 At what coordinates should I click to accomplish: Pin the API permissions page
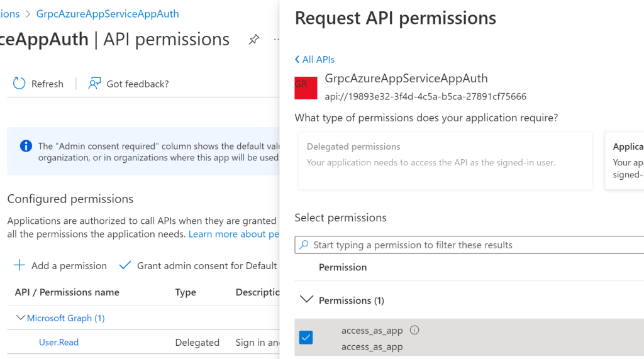253,40
